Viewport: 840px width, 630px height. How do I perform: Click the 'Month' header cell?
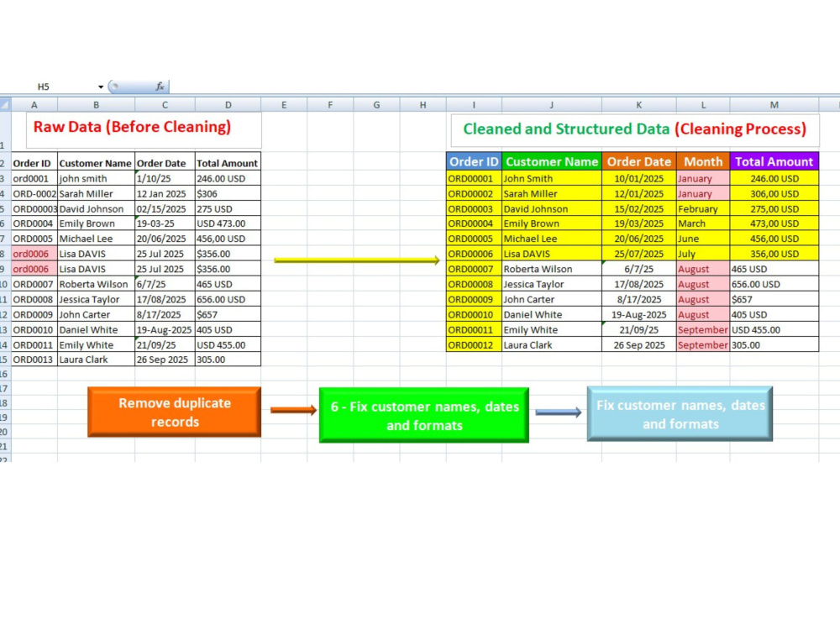pos(703,161)
